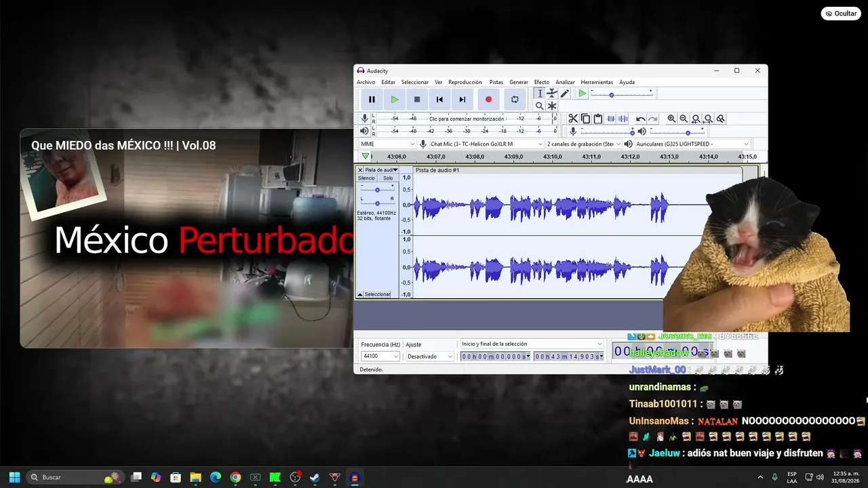Screen dimensions: 868x488
Task: Toggle Silencio mute on the audio track
Action: coord(366,178)
